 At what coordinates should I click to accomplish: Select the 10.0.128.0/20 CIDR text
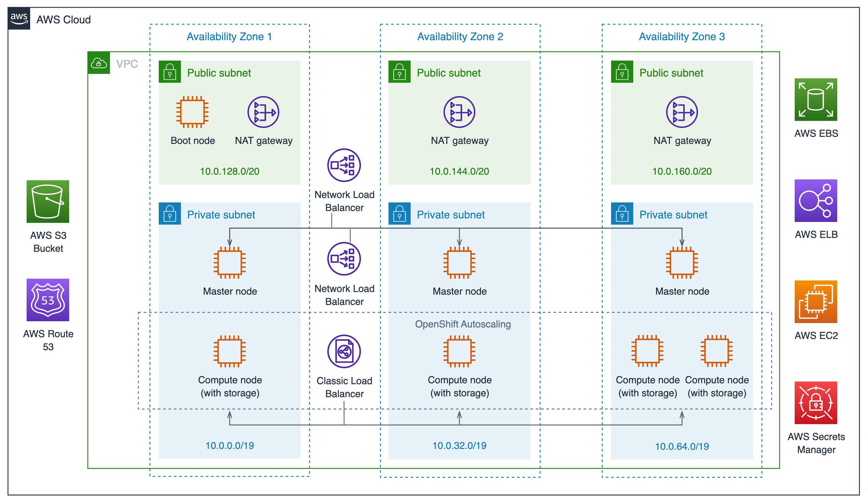point(230,171)
